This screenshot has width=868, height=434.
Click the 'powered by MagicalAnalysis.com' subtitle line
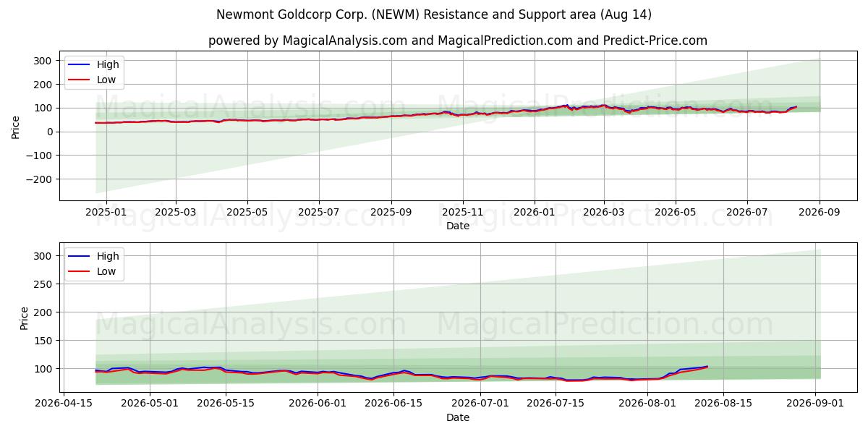(458, 41)
